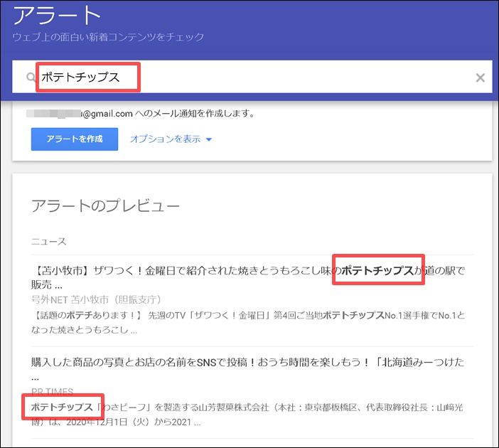
Task: Click the arrow beside オプションを表示
Action: [209, 139]
